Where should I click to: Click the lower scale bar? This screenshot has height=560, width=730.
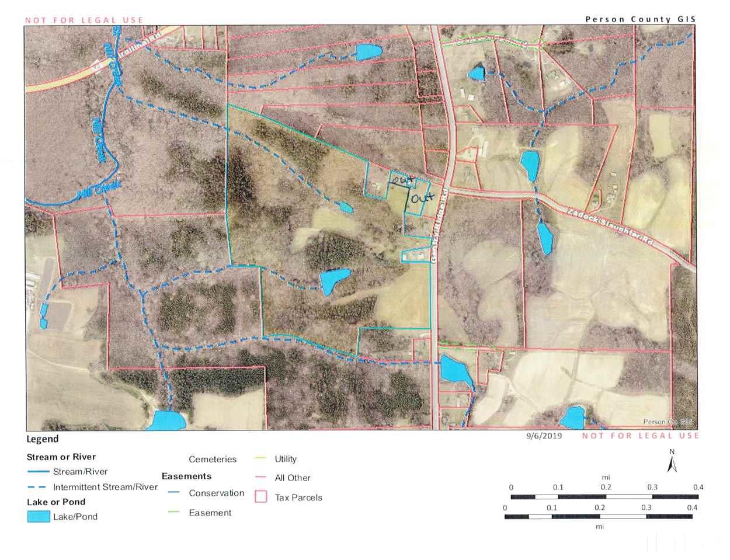pos(599,517)
